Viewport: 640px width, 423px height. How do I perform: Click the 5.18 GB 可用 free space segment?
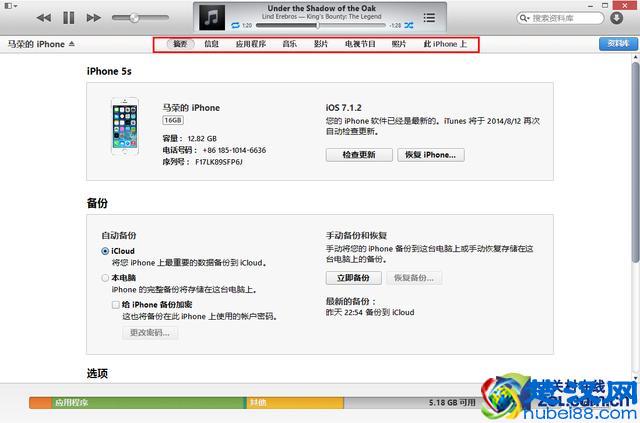(412, 403)
